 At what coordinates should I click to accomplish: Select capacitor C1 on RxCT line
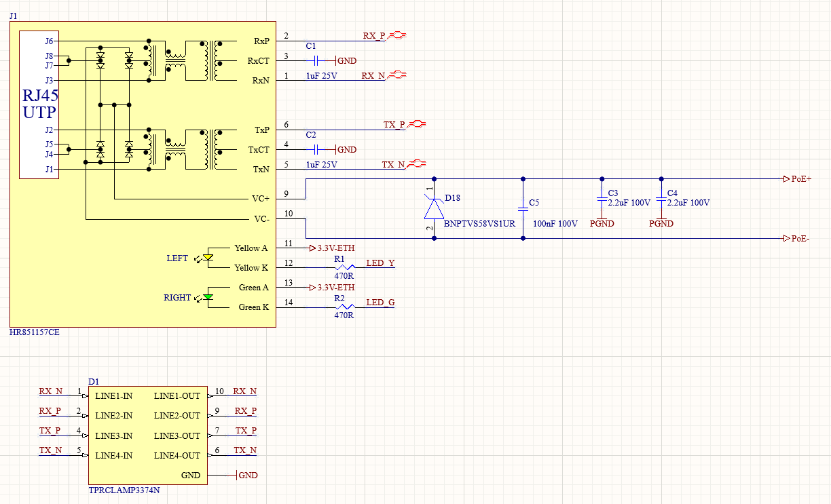click(x=318, y=60)
